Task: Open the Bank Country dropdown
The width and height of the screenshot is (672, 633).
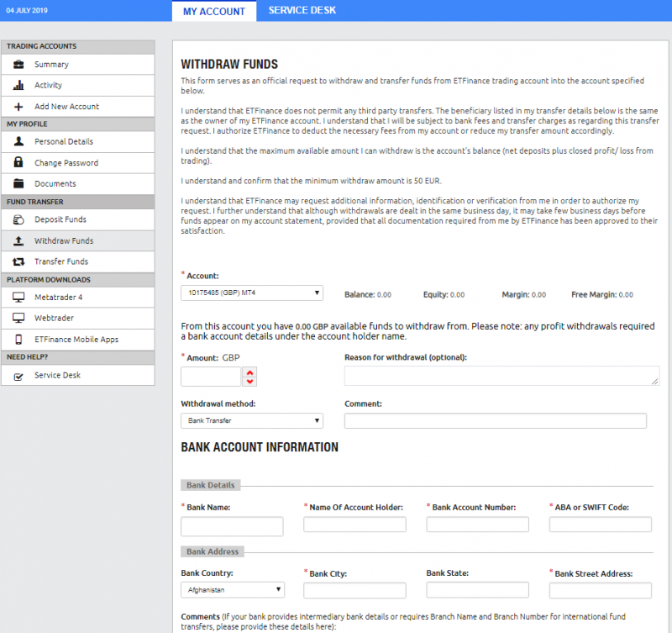Action: coord(233,589)
